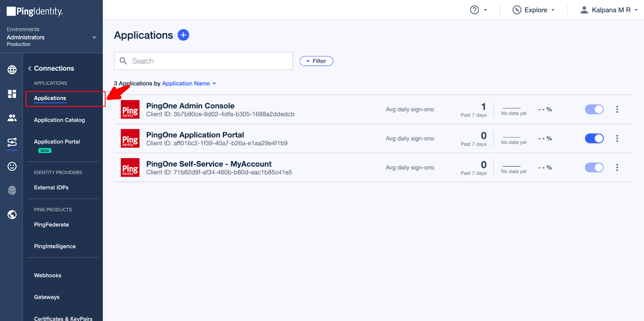Click the Filter button
The width and height of the screenshot is (644, 321).
(x=316, y=61)
